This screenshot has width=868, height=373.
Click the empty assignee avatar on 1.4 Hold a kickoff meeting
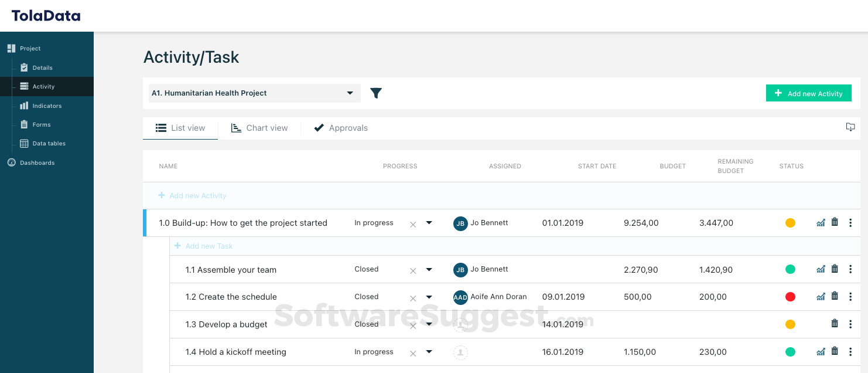point(460,352)
